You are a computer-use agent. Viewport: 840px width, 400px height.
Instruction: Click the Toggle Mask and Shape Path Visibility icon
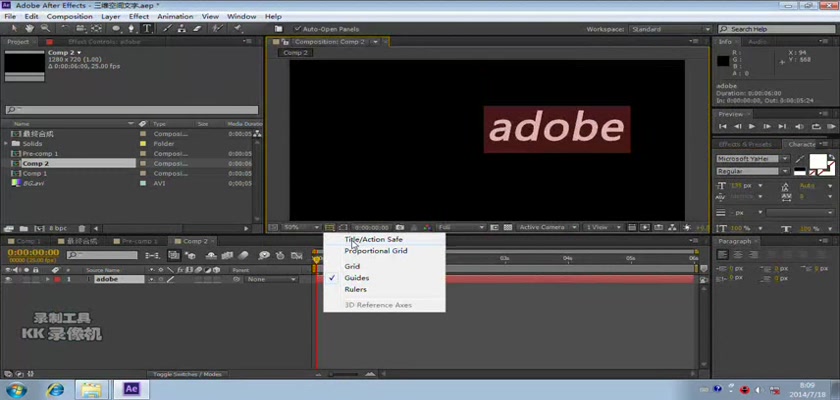coord(343,227)
